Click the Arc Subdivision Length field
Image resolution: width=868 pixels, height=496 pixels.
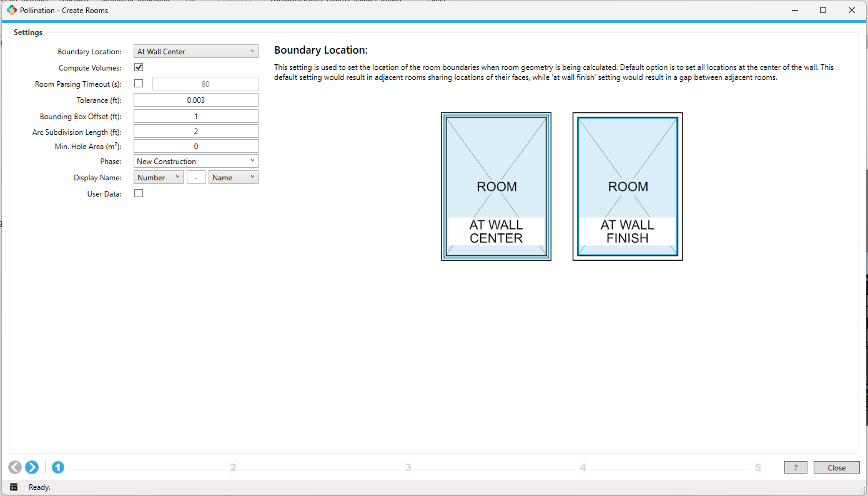click(x=196, y=132)
